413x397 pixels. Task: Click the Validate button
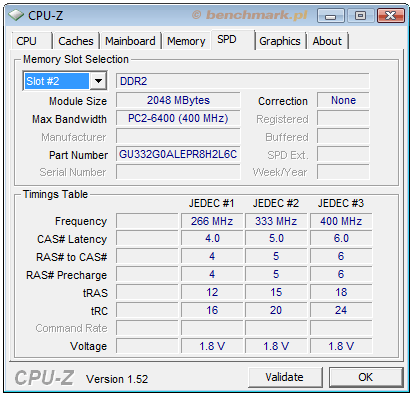click(x=285, y=377)
